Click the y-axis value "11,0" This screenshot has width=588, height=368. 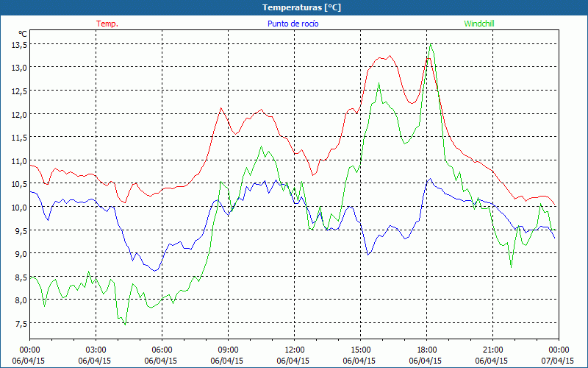point(19,160)
